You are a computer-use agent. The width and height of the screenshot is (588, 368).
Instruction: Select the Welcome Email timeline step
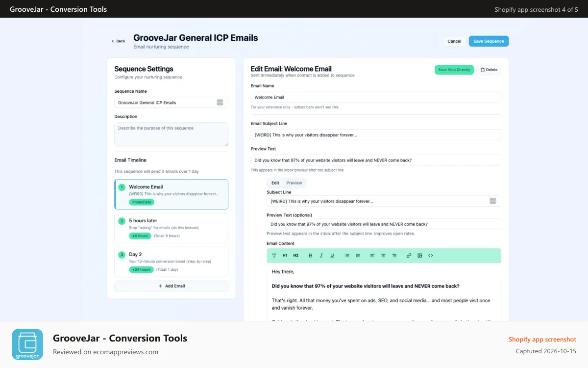click(171, 194)
